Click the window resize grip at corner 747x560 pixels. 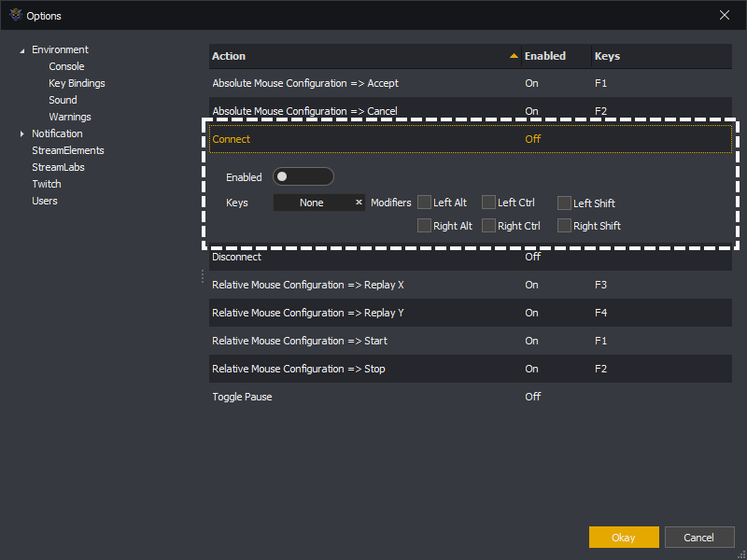pos(741,554)
